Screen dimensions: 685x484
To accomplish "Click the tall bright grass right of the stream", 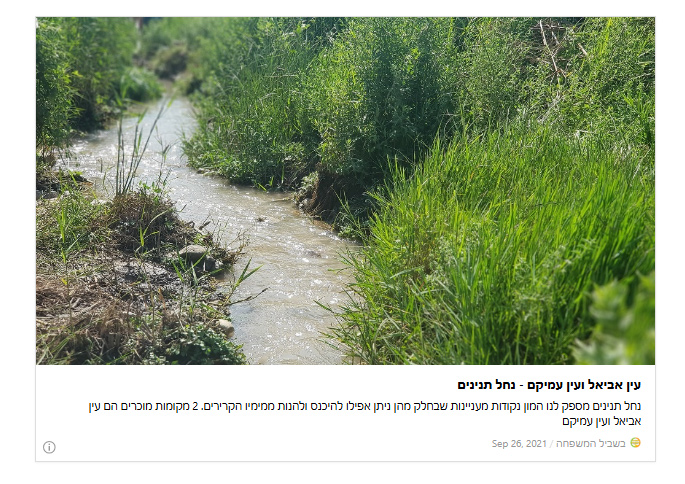I will click(502, 253).
